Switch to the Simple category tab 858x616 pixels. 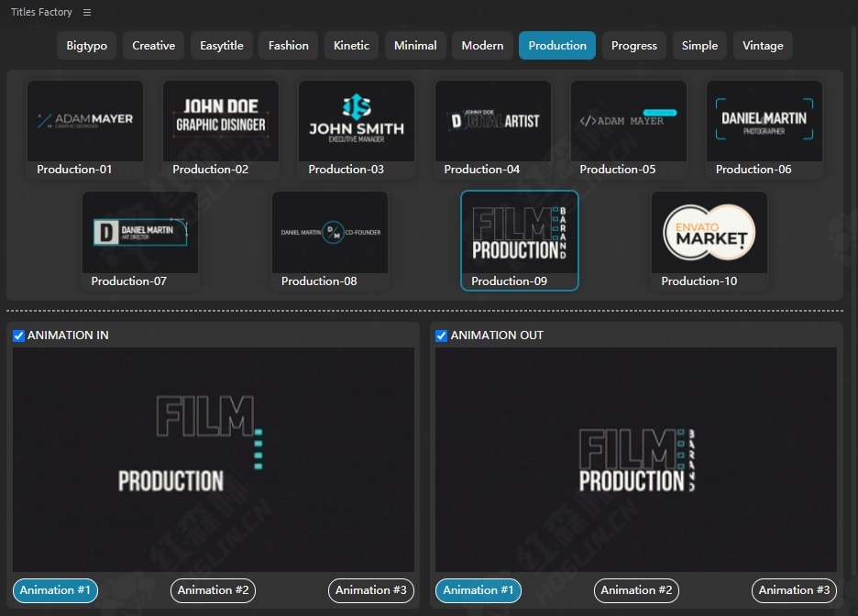699,46
